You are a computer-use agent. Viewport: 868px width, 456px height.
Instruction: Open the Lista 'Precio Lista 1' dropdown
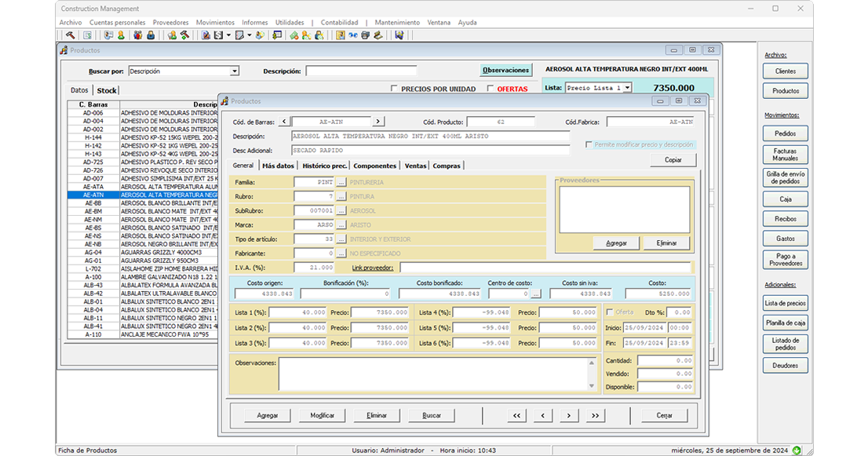point(627,87)
